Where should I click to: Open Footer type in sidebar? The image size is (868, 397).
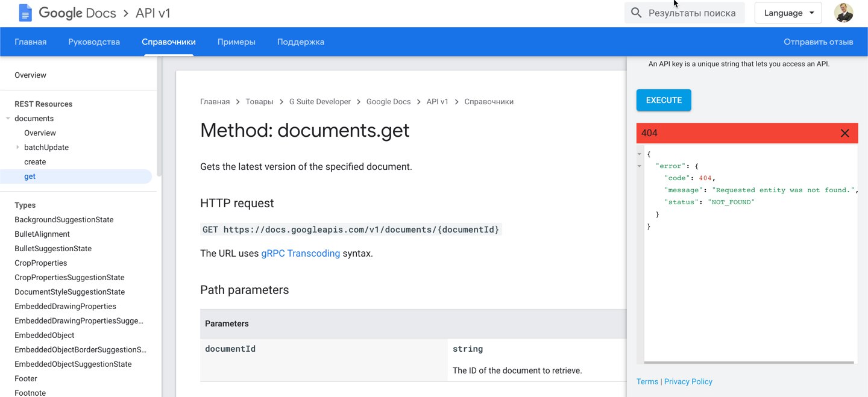[x=26, y=379]
